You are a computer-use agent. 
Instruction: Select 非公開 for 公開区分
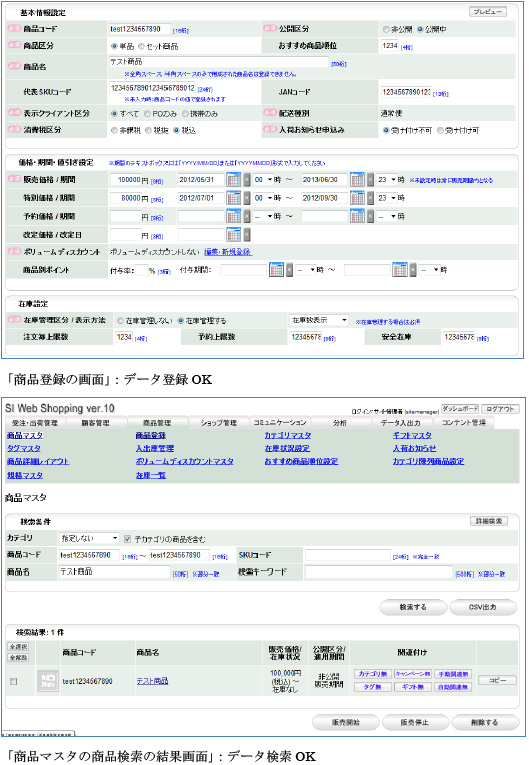tap(386, 29)
